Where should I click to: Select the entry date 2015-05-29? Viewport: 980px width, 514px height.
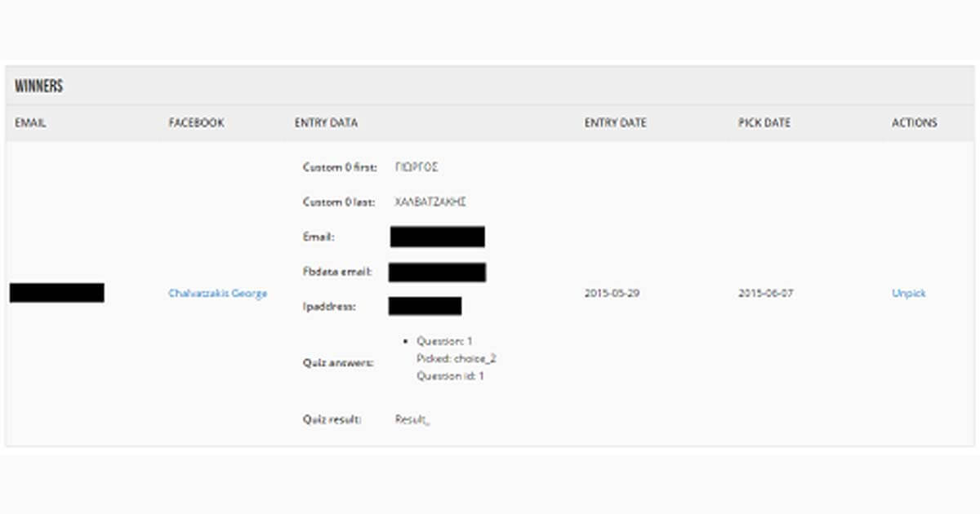[612, 294]
